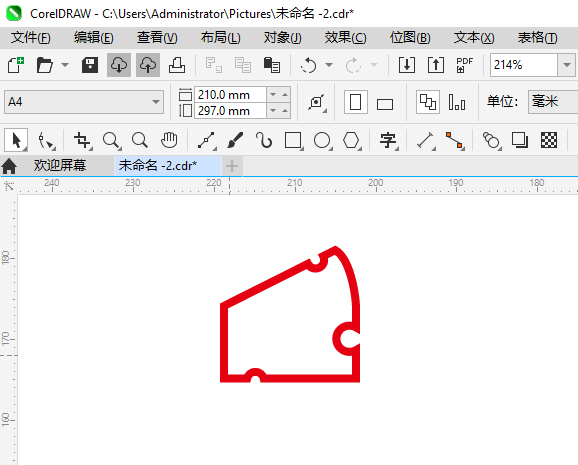Select the Pick tool arrow

pos(16,140)
